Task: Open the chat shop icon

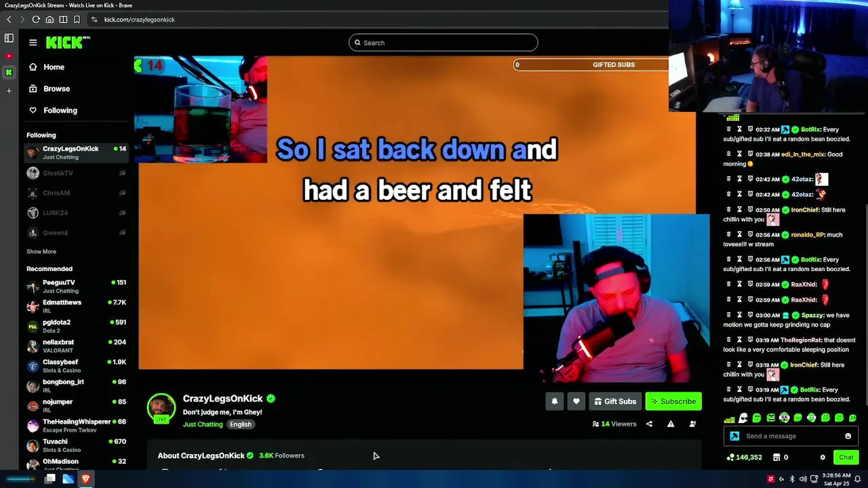Action: (x=776, y=457)
